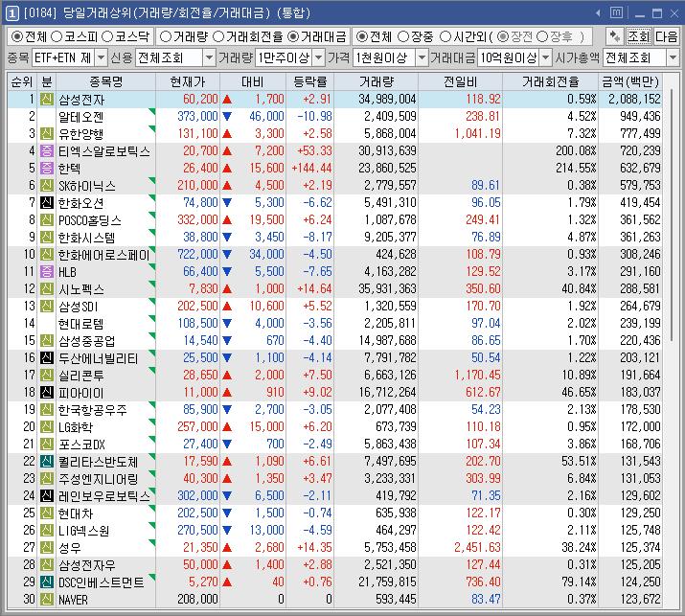Click the 신 badge for 시노펙스
The width and height of the screenshot is (685, 616).
[x=47, y=288]
